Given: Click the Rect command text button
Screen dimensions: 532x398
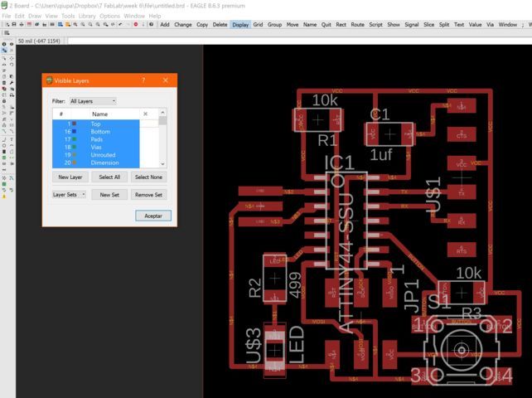Looking at the screenshot, I should [x=341, y=24].
